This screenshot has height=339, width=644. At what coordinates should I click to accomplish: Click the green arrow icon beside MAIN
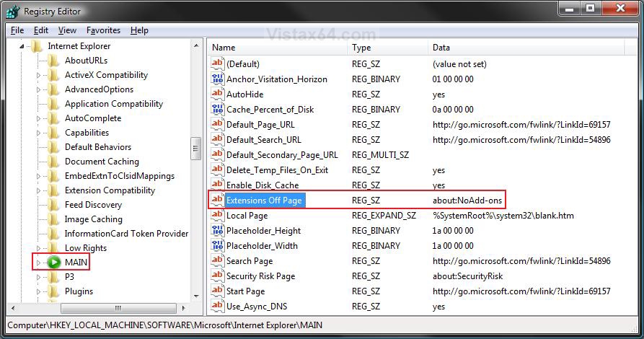tap(54, 263)
